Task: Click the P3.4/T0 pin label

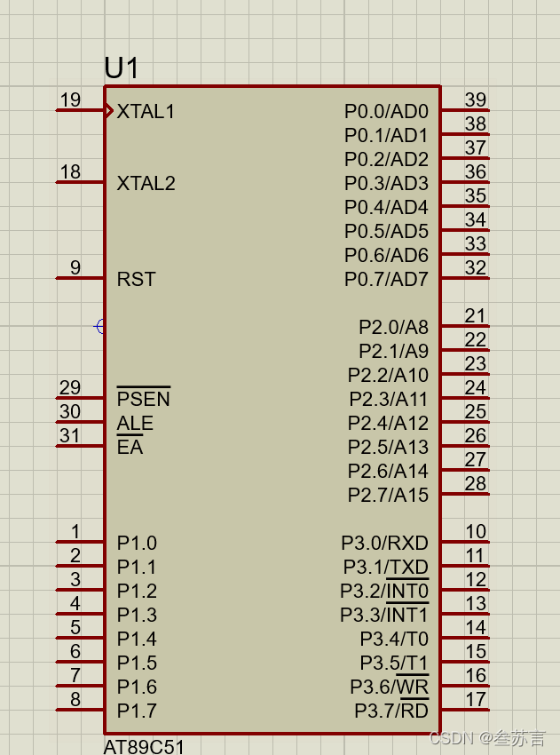Action: point(394,639)
